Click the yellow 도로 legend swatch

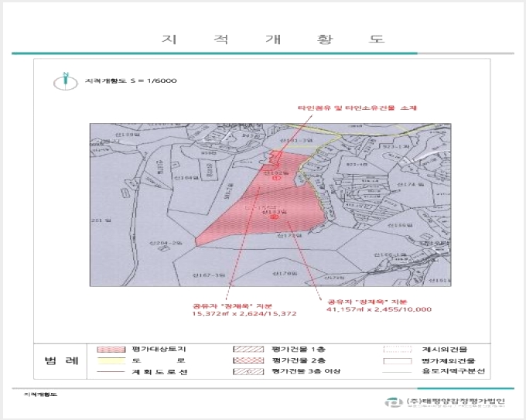pyautogui.click(x=111, y=361)
